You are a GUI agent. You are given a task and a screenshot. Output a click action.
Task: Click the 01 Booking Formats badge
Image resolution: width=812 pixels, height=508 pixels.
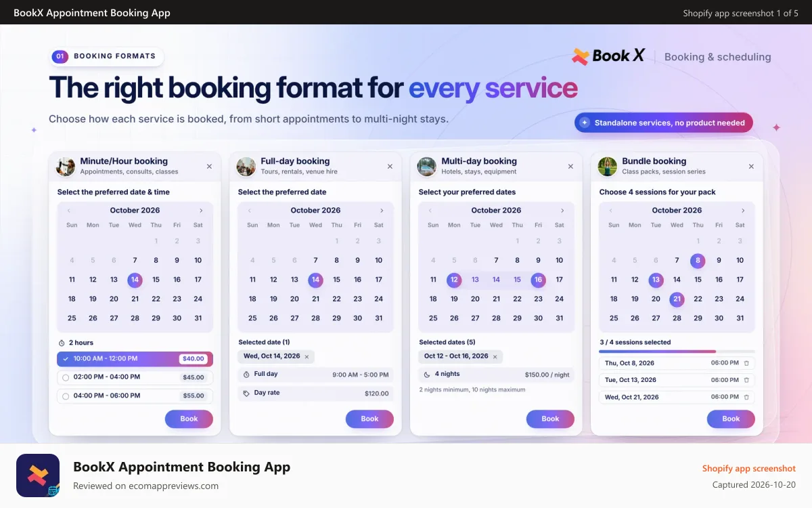tap(107, 57)
